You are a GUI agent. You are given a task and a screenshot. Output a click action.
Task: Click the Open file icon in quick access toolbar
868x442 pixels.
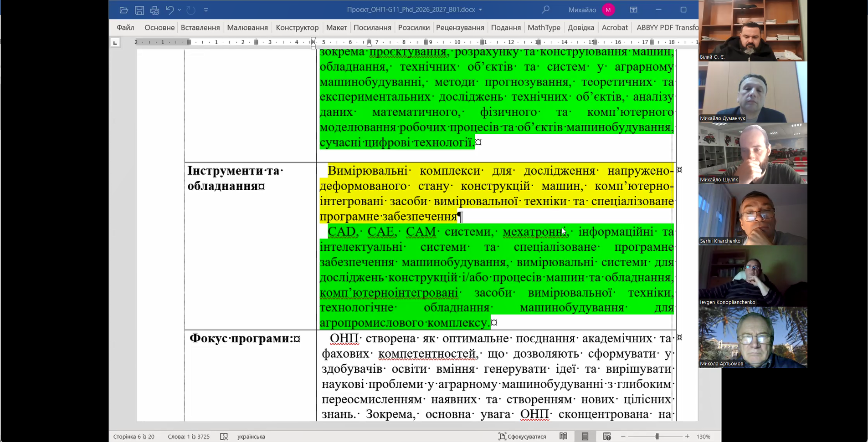[123, 10]
